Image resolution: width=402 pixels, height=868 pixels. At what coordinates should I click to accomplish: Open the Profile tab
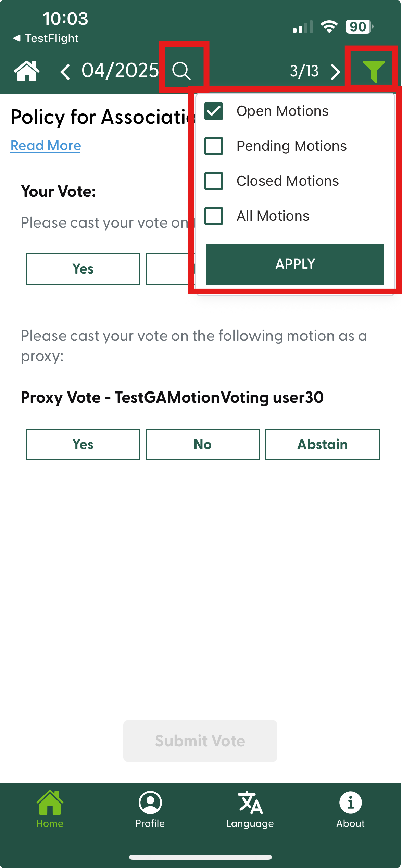click(150, 809)
